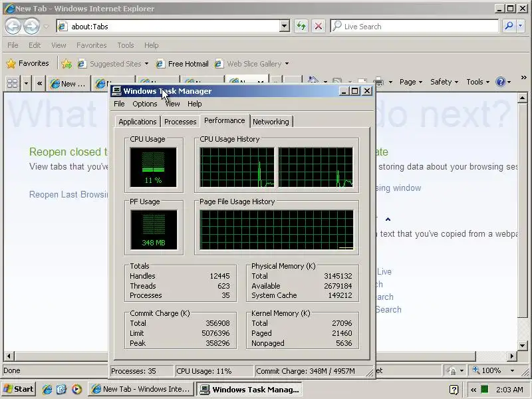The height and width of the screenshot is (399, 532).
Task: Click Internet Explorer icon in Quick Launch
Action: (x=47, y=389)
